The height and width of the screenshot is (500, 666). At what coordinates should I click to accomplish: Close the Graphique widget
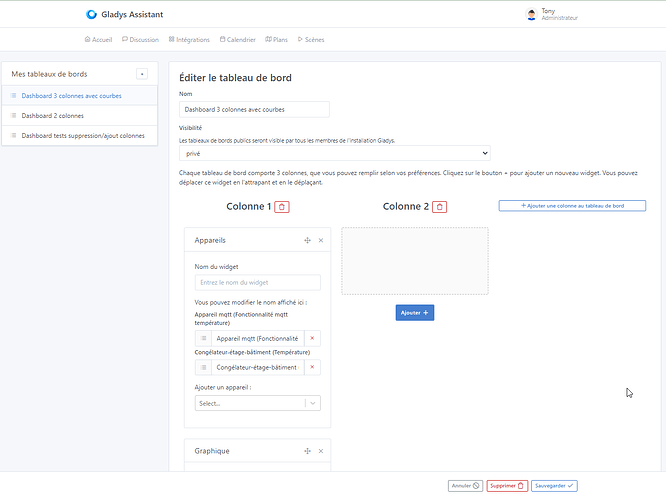(x=321, y=452)
